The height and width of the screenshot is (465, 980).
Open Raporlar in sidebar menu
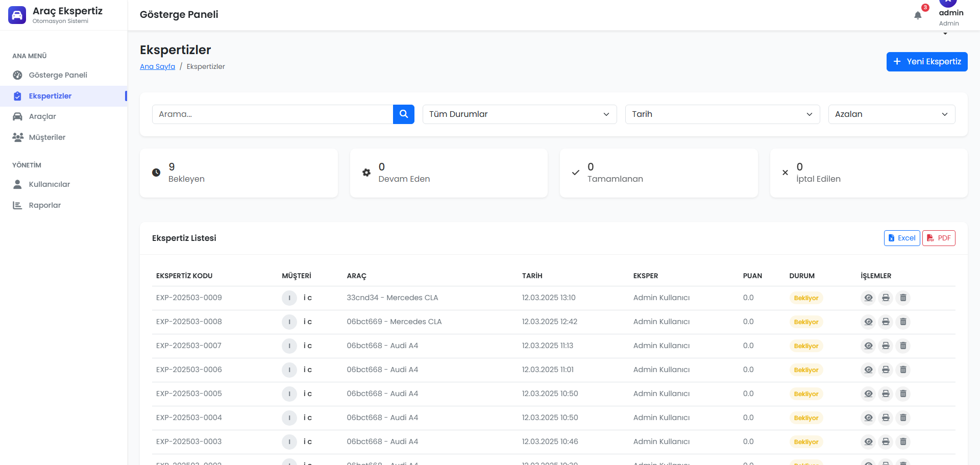63,206
